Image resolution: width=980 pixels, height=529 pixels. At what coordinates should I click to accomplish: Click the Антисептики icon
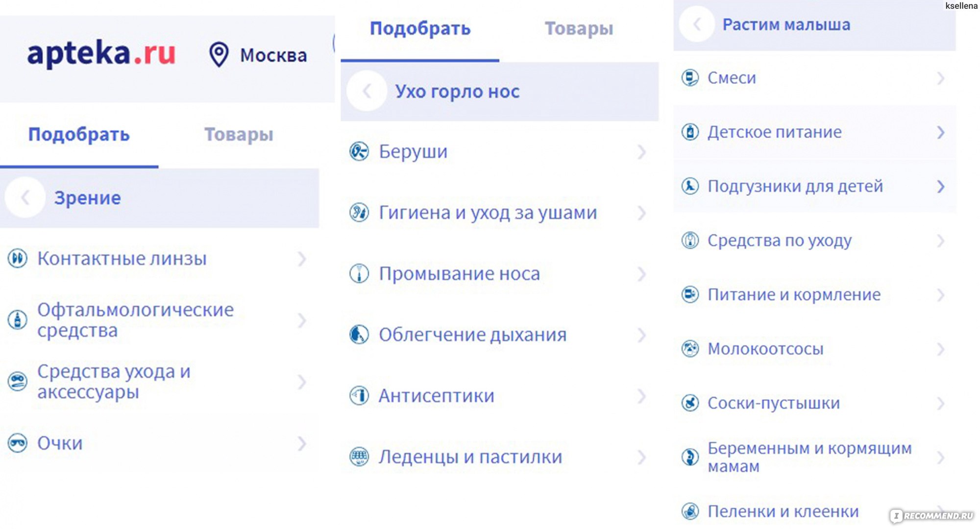(x=359, y=395)
